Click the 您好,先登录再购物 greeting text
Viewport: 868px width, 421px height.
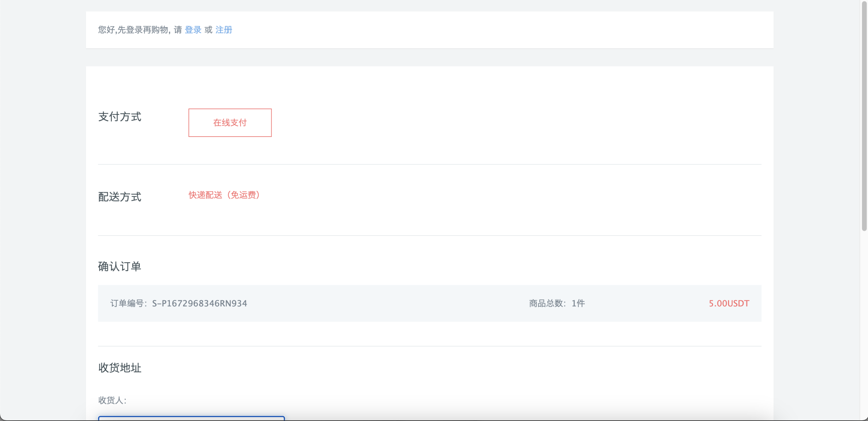133,30
